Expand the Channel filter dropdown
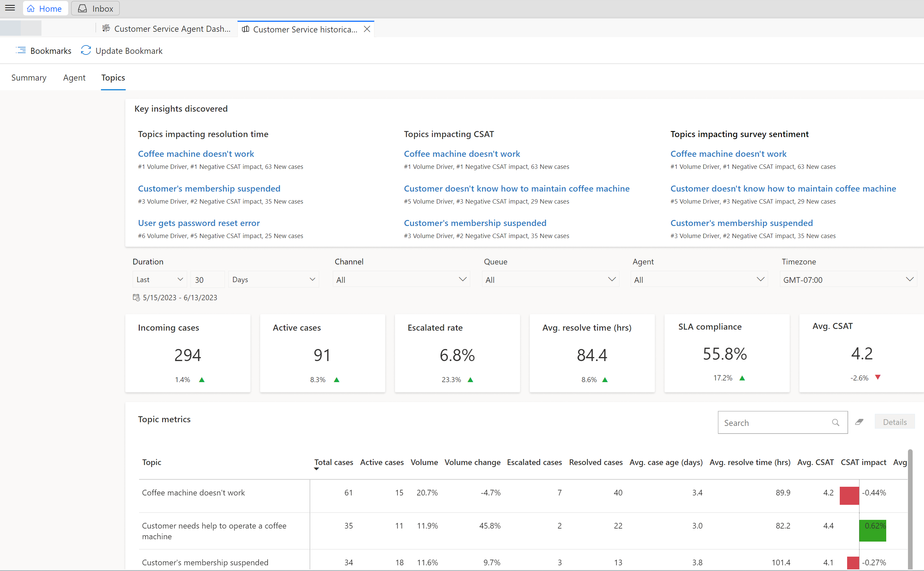The width and height of the screenshot is (924, 571). [x=401, y=279]
